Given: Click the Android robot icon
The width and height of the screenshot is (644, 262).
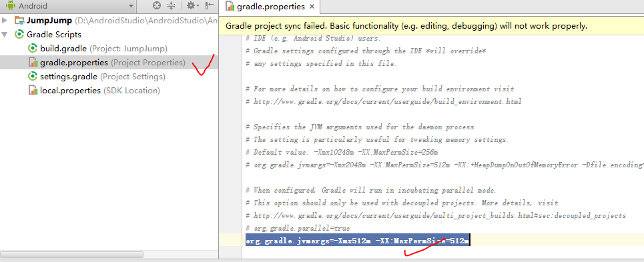Looking at the screenshot, I should click(x=10, y=6).
